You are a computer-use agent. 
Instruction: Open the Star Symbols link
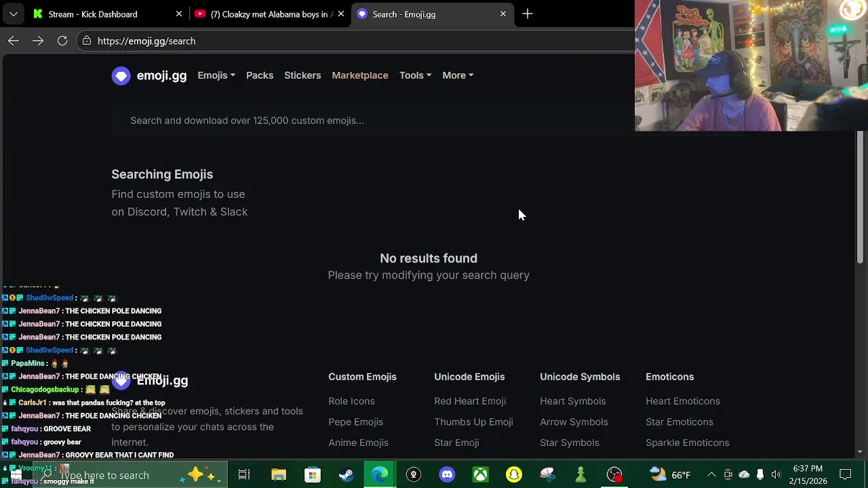click(570, 443)
